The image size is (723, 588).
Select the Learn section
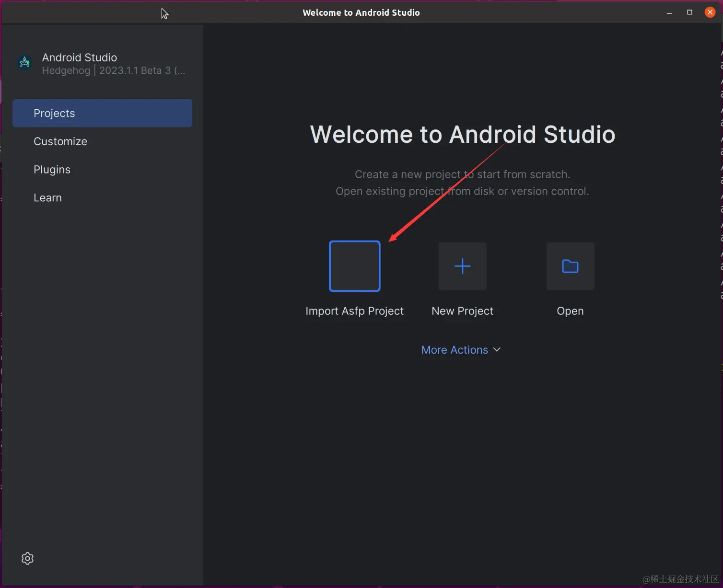(x=47, y=197)
